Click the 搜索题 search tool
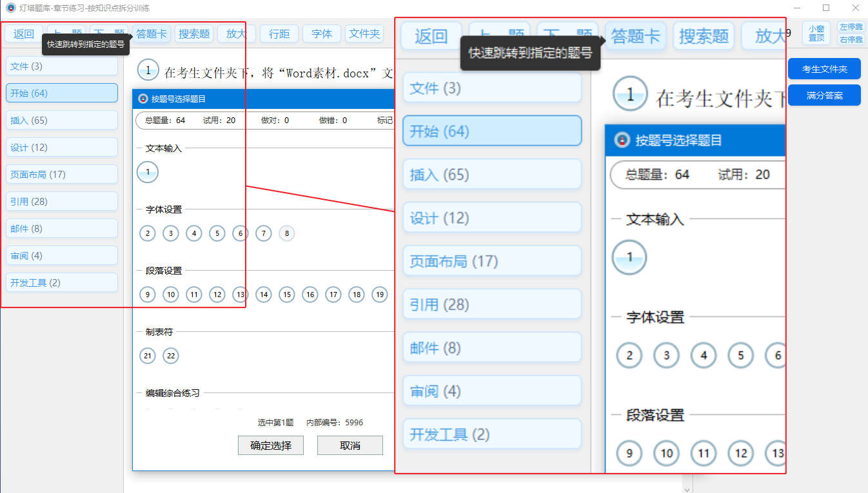 (x=194, y=34)
